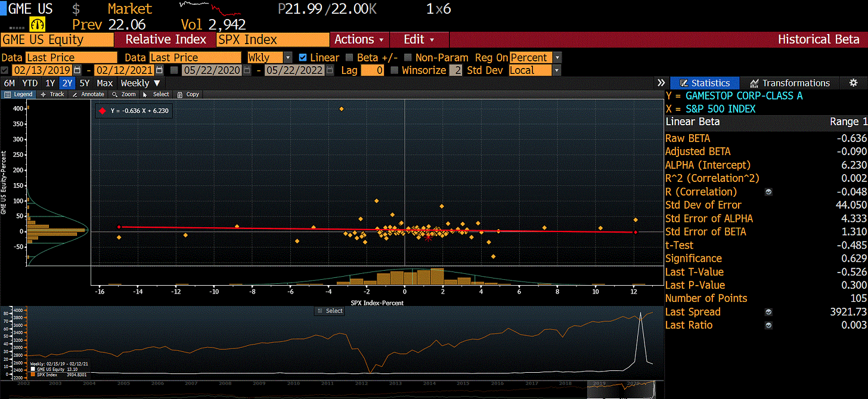Click chart icon beside Last Ratio
The width and height of the screenshot is (868, 399).
tap(768, 325)
